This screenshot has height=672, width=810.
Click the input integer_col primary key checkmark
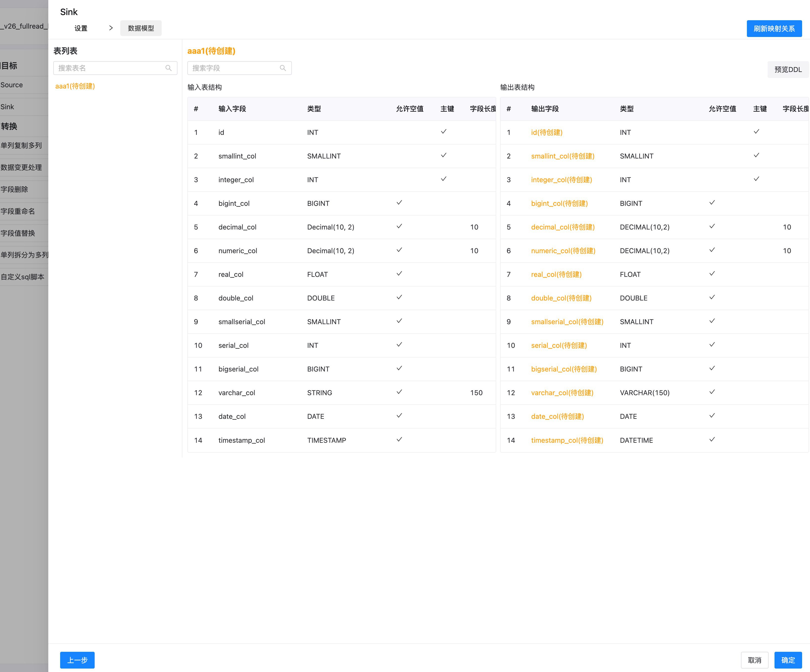pyautogui.click(x=443, y=179)
